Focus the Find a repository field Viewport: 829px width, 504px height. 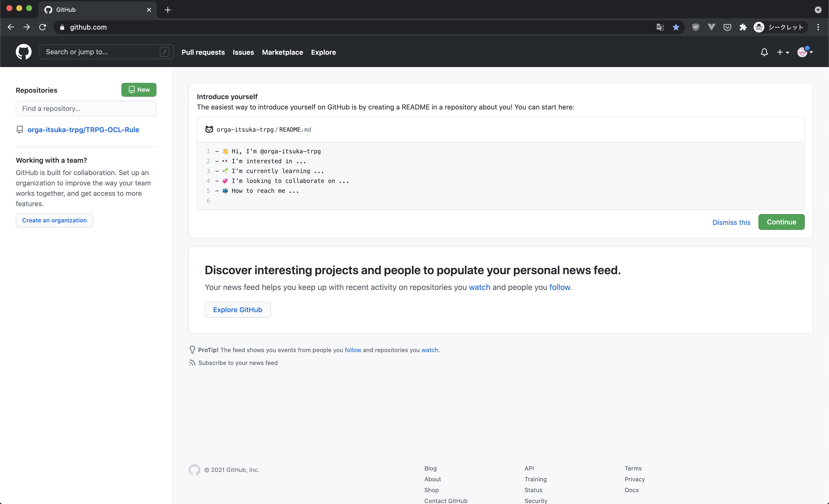(x=86, y=108)
